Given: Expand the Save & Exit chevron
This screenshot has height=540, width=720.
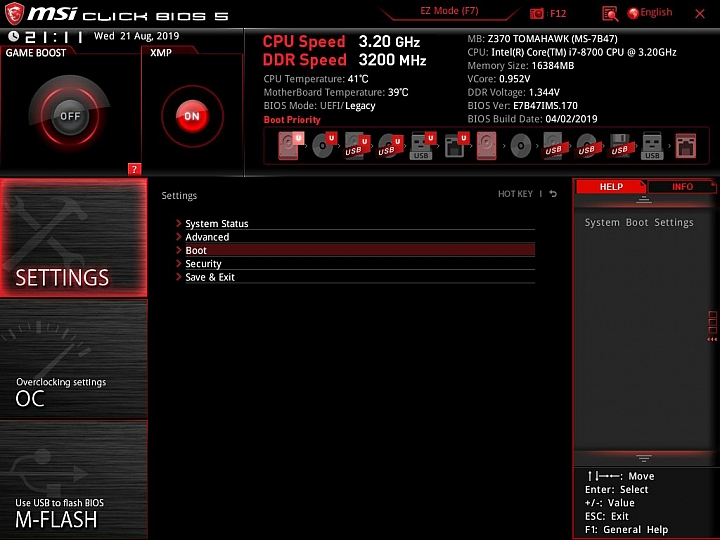Looking at the screenshot, I should (x=179, y=276).
